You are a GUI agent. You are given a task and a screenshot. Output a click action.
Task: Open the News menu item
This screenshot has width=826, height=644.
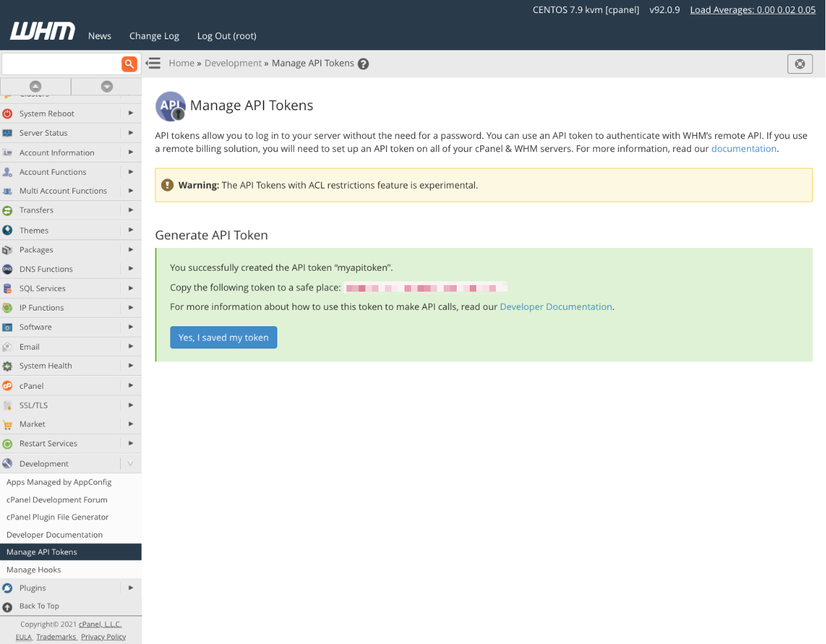[x=99, y=36]
